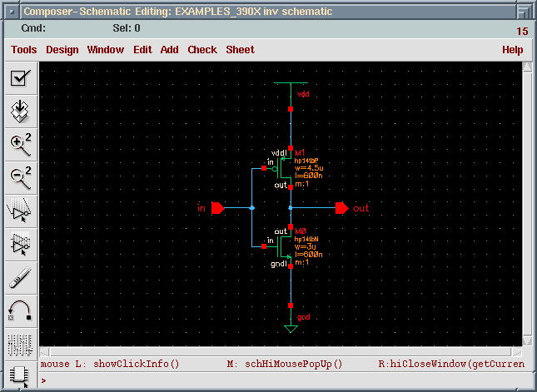Screen dimensions: 537x392
Task: Select the Stretch tool icon
Action: pos(21,211)
